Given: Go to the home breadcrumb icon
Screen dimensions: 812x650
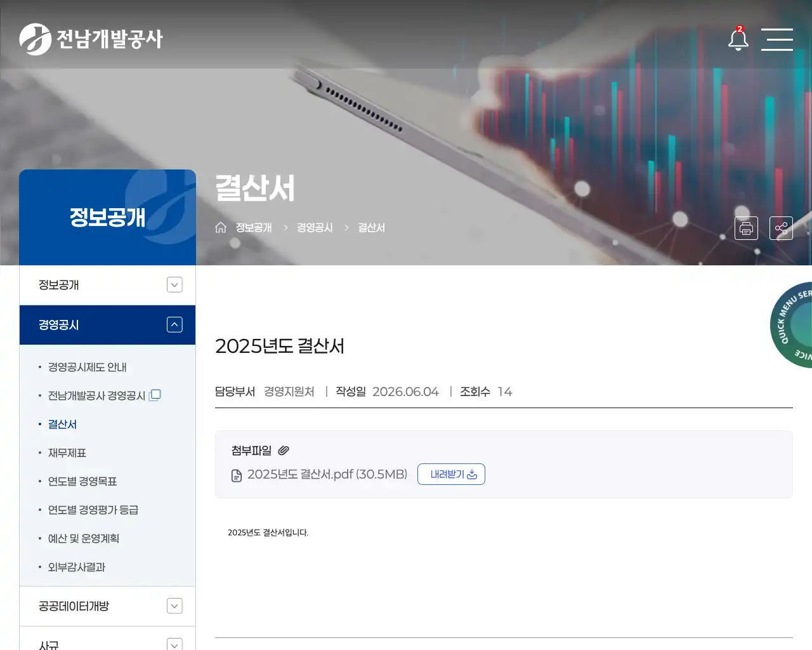Looking at the screenshot, I should click(221, 227).
